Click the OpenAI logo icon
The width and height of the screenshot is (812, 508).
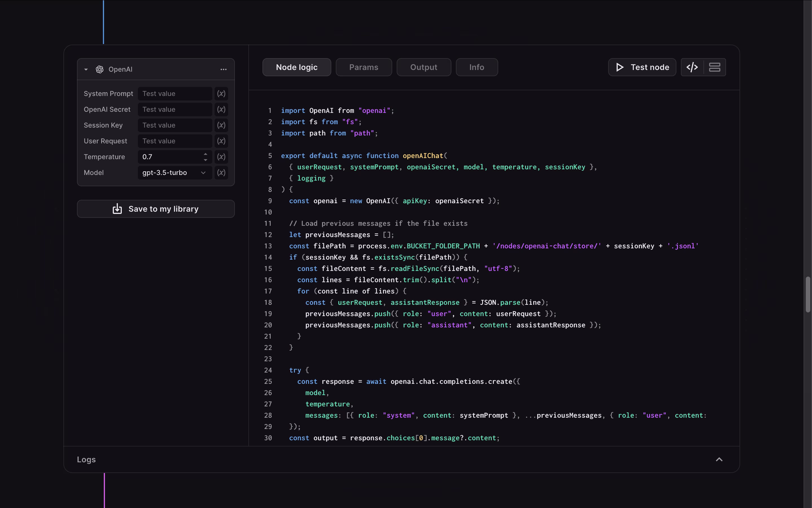(100, 69)
